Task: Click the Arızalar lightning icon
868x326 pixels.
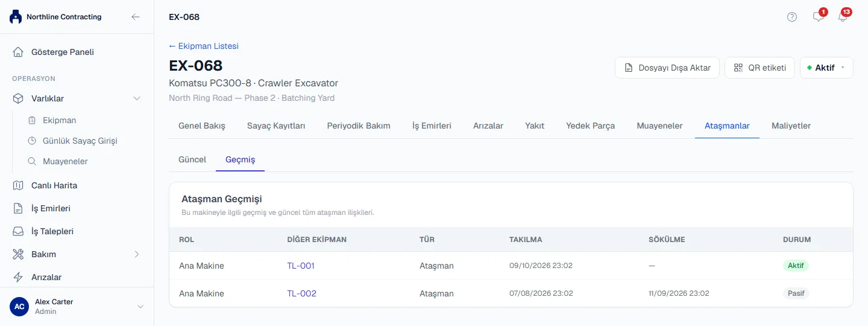Action: pyautogui.click(x=19, y=277)
